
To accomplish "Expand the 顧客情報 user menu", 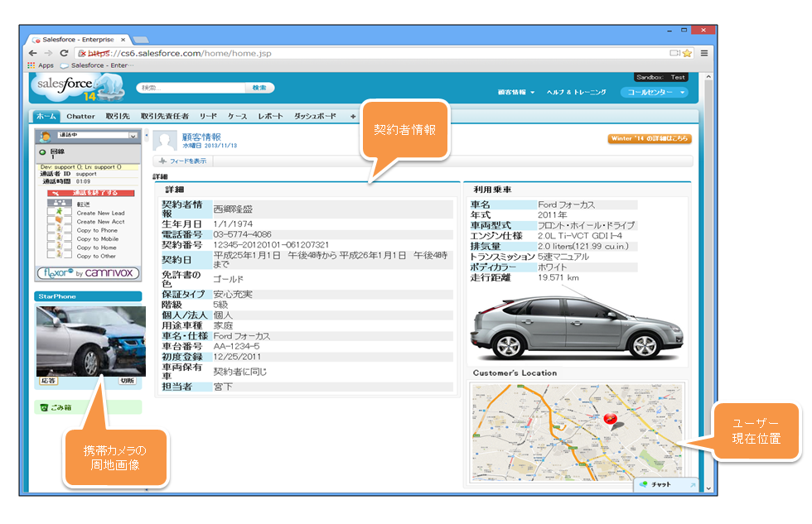I will click(515, 92).
